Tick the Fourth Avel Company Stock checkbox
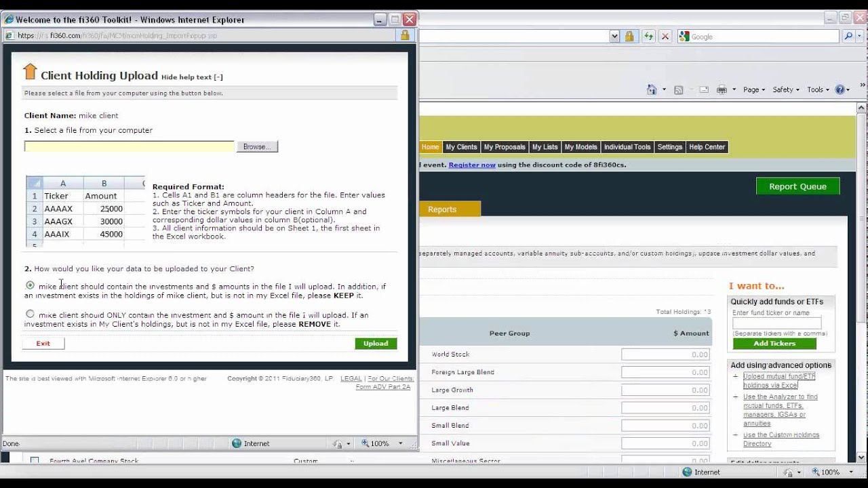The image size is (868, 488). tap(35, 461)
